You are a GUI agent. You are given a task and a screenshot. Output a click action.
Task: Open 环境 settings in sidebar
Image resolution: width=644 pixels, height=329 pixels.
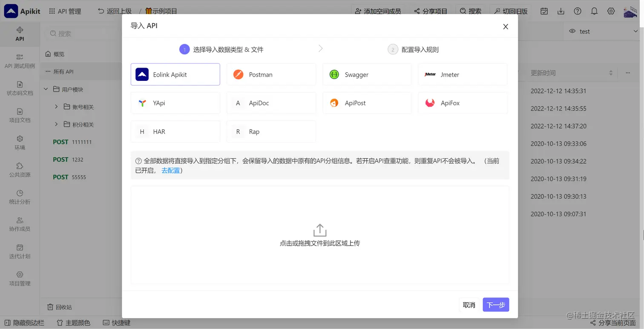pyautogui.click(x=20, y=143)
